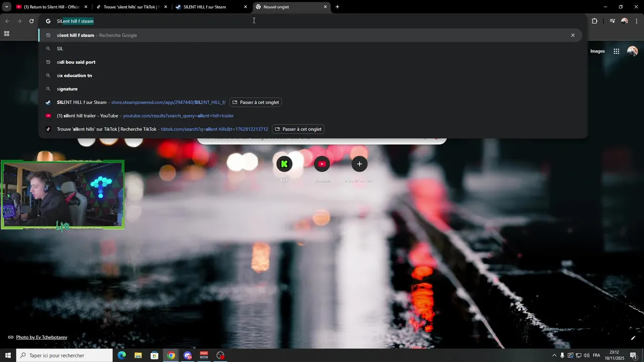Screen dimensions: 644x362
Task: Switch to the SILENT HILL f sur Steam tab
Action: point(212,7)
